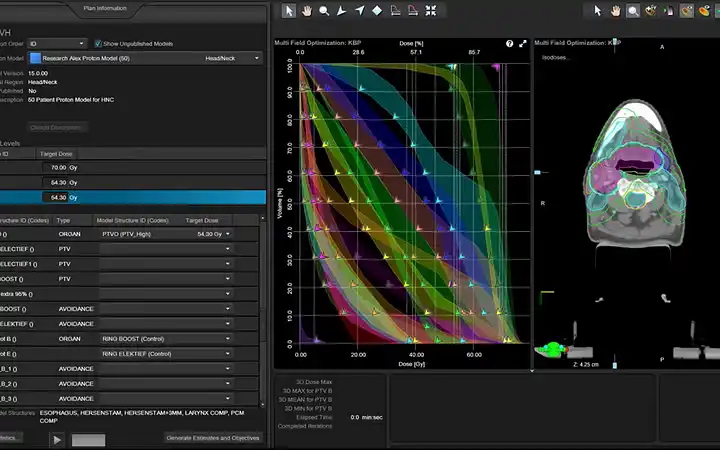Click the diamond-shaped objective tool icon

(x=377, y=11)
